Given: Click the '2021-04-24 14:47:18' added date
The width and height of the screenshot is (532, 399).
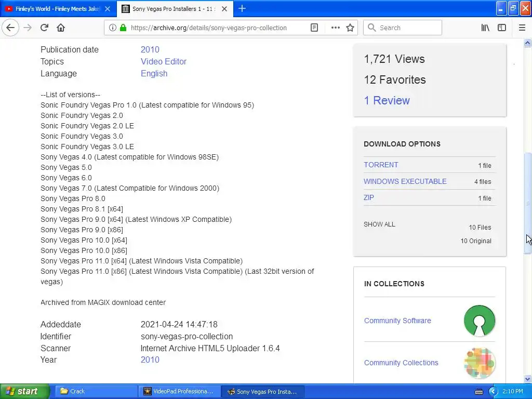Looking at the screenshot, I should (x=179, y=324).
